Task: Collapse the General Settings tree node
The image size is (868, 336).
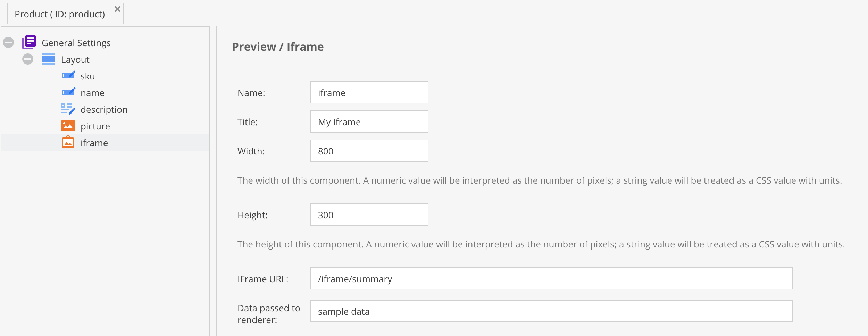Action: (x=8, y=42)
